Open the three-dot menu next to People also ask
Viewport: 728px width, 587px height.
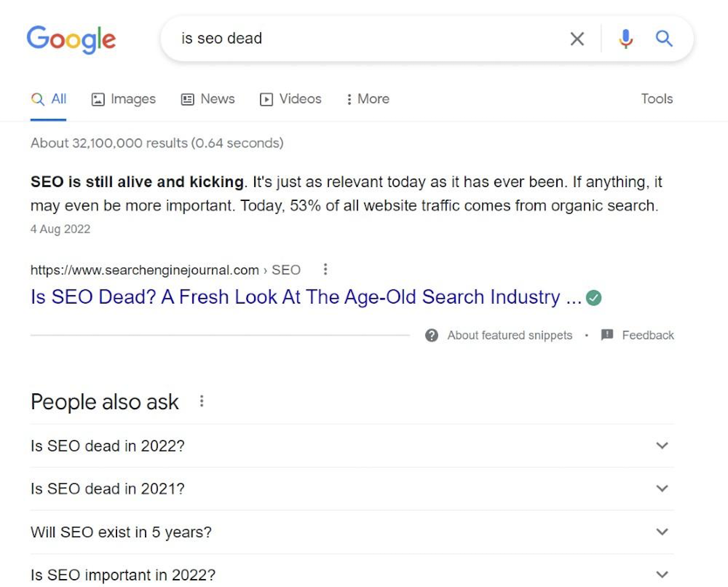[x=201, y=401]
